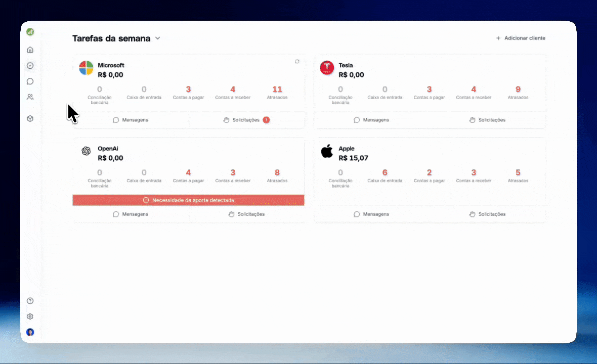597x364 pixels.
Task: Click the Microsoft company logo
Action: point(86,68)
